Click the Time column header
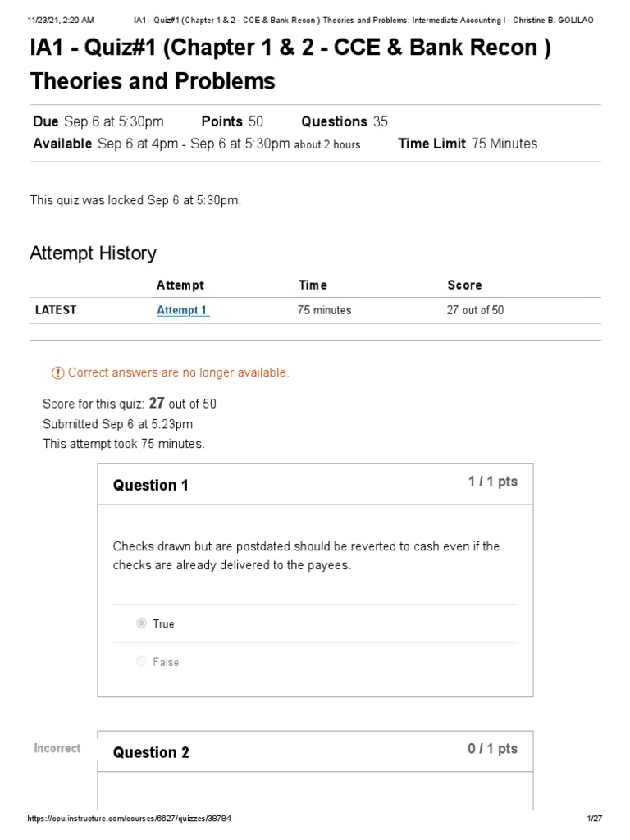Viewport: 630px width, 840px height. [x=313, y=285]
